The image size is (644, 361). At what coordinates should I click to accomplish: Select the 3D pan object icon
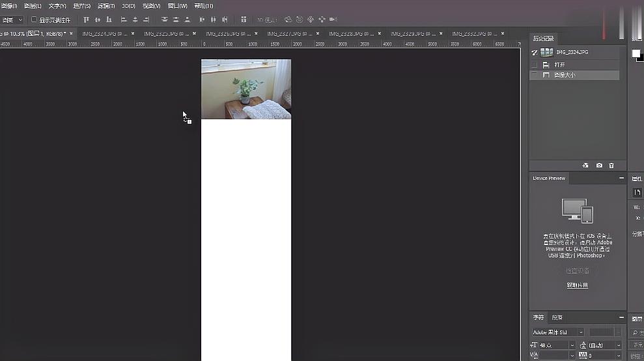[311, 20]
